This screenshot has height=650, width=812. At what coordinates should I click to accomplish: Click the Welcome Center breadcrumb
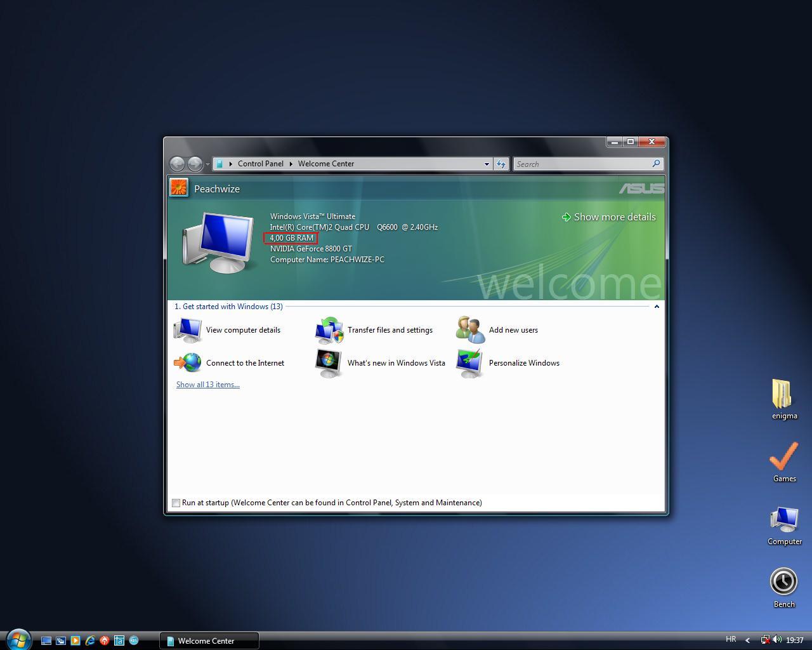(326, 164)
